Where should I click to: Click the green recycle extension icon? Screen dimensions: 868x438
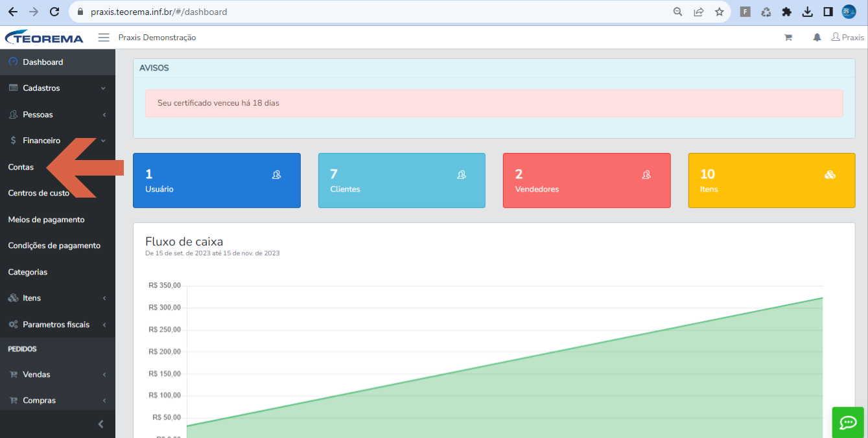tap(766, 12)
